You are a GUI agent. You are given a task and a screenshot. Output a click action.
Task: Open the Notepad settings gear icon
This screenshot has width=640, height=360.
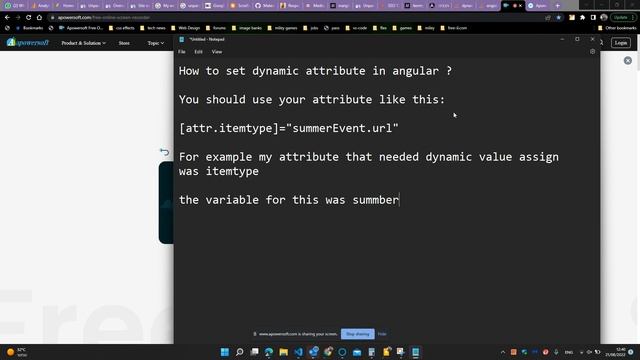click(x=592, y=52)
